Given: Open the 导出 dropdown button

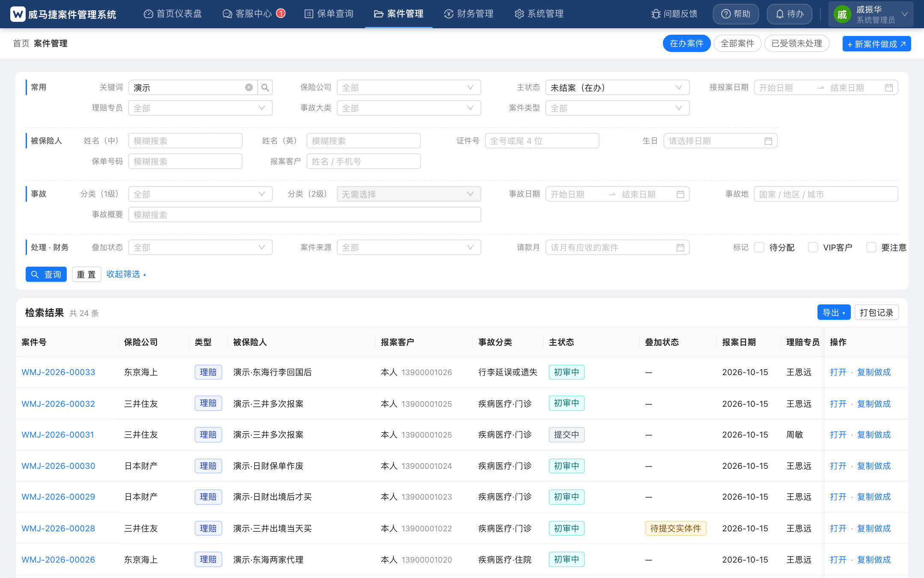Looking at the screenshot, I should click(x=834, y=313).
